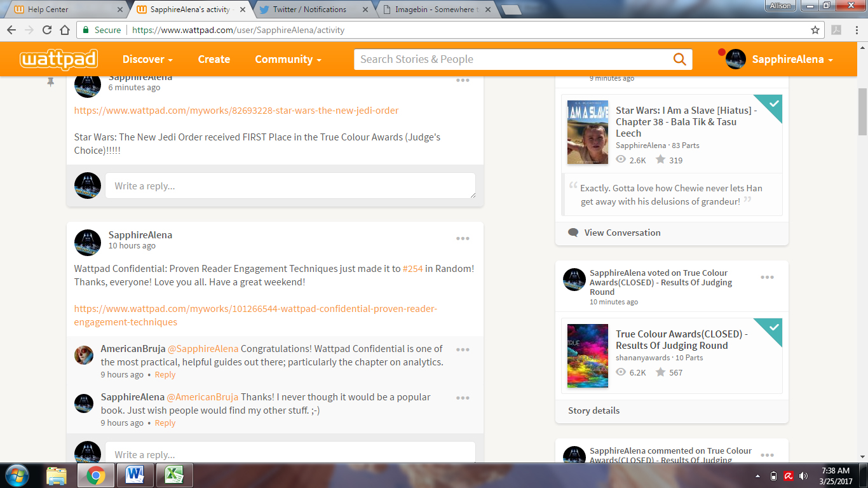
Task: Toggle the reading-list checkmark on I Am a Slave
Action: [772, 104]
